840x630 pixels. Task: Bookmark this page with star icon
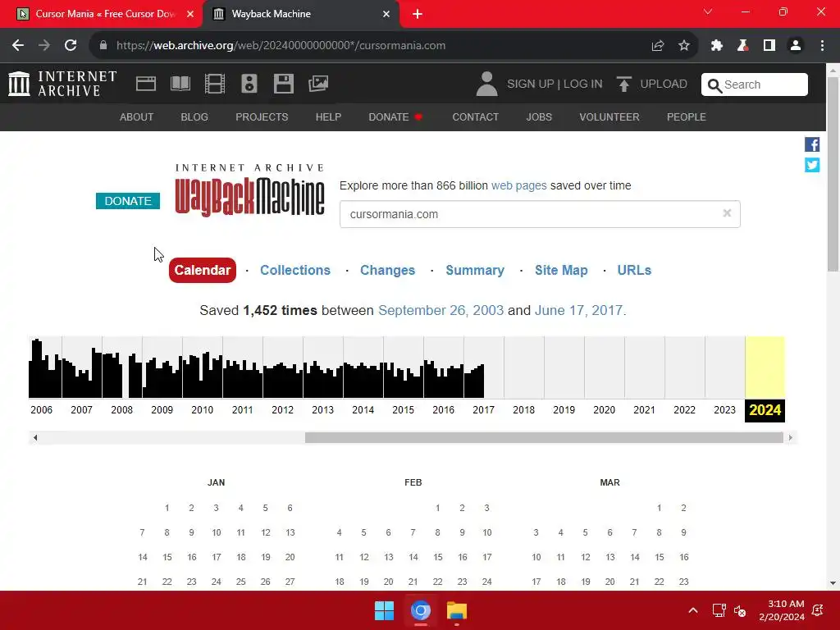(x=684, y=46)
